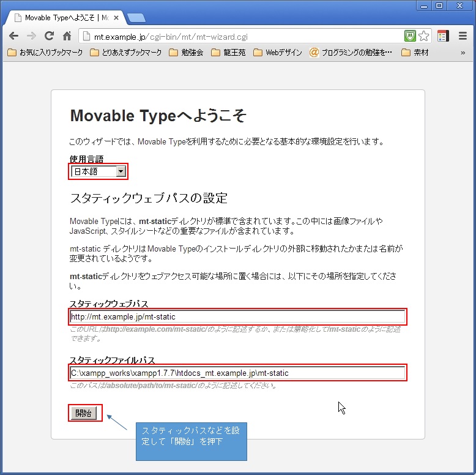Click the スタティックウェブパスの設定 section heading
Image resolution: width=476 pixels, height=475 pixels.
pos(149,198)
